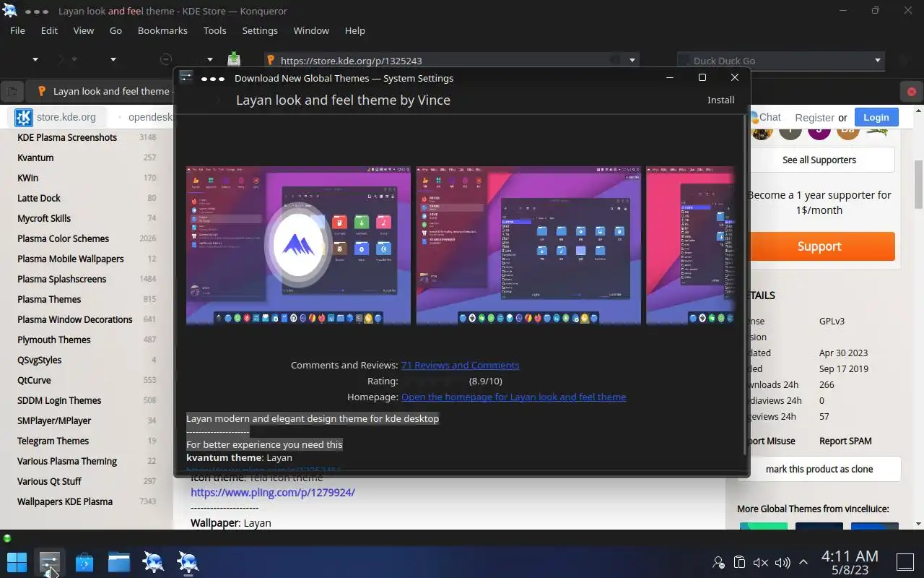Click the site favicon inside the URL field
The height and width of the screenshot is (578, 924).
point(271,61)
